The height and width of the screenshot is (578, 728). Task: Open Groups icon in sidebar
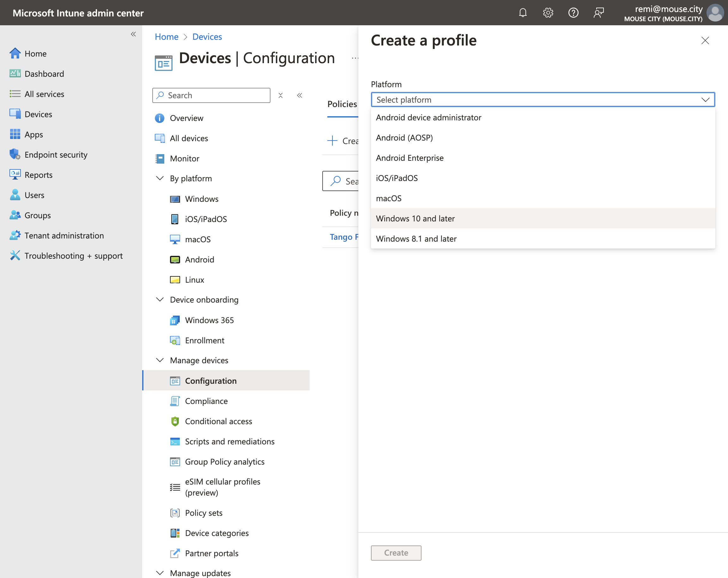(15, 215)
